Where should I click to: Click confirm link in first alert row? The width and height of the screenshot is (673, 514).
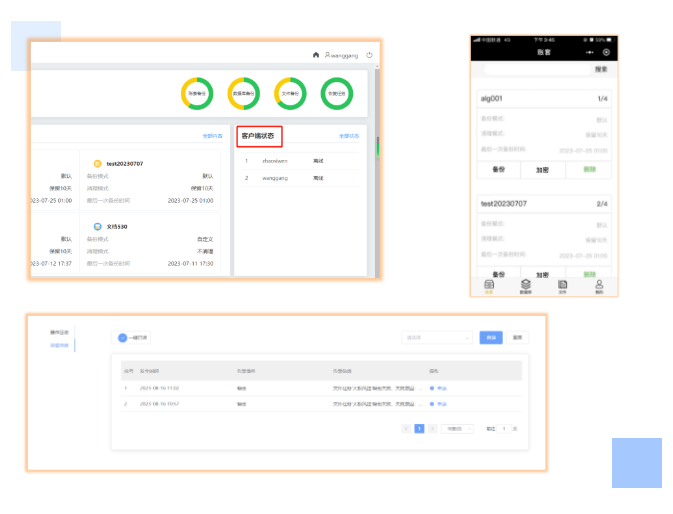[442, 388]
